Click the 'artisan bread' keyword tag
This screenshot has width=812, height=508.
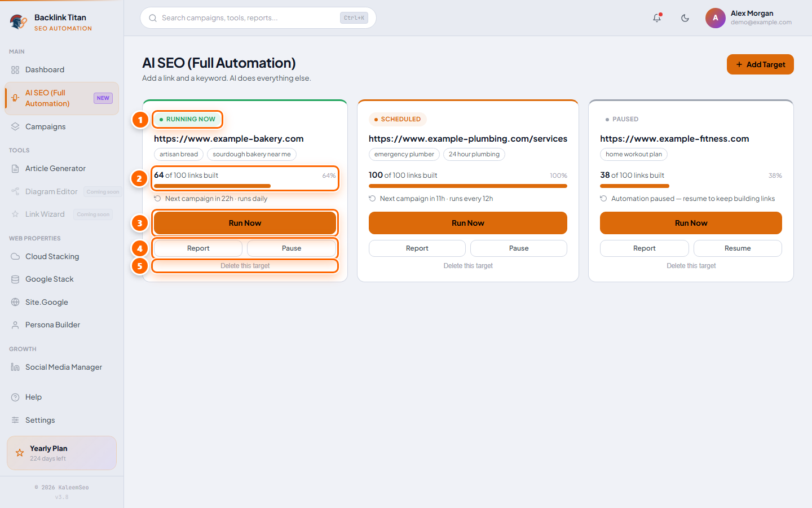point(179,155)
